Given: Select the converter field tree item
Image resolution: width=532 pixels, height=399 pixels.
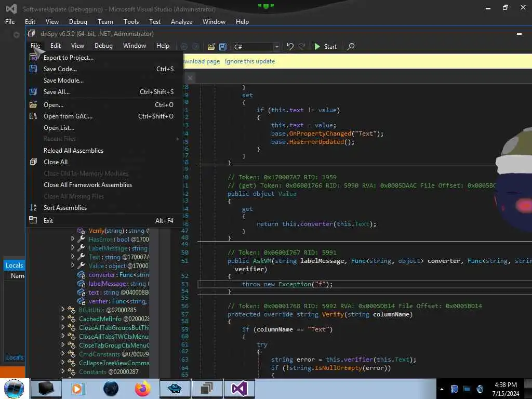Looking at the screenshot, I should pos(113,275).
